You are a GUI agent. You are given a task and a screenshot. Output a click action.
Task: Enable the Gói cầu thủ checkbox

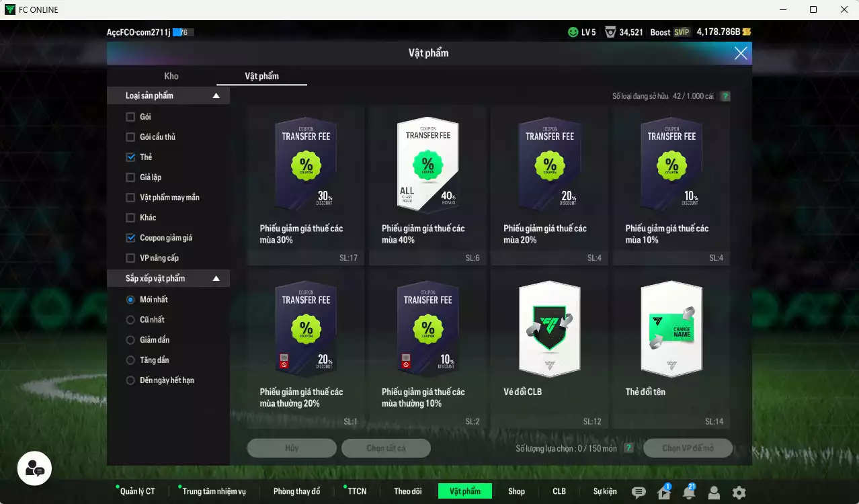click(130, 137)
